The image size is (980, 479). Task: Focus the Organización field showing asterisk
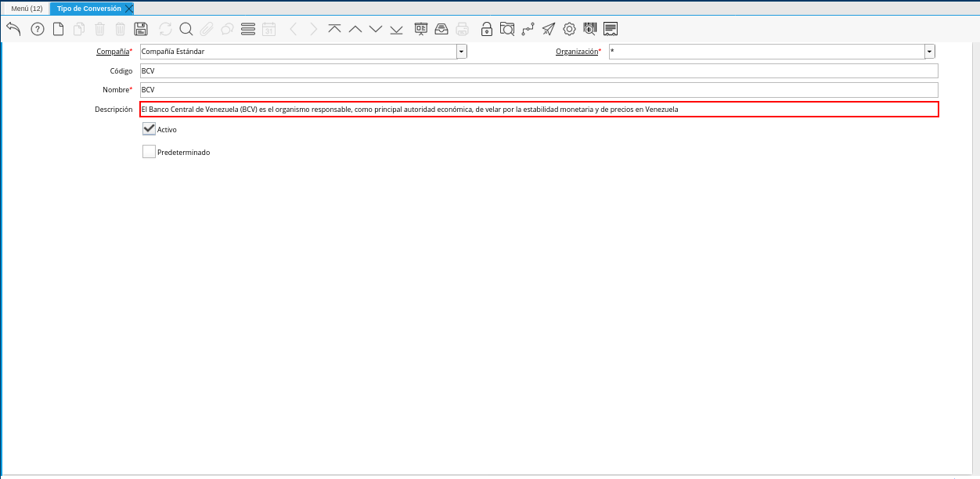(767, 52)
